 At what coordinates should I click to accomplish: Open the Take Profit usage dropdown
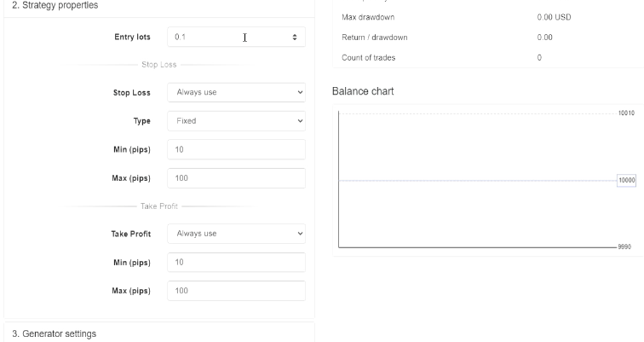point(236,234)
